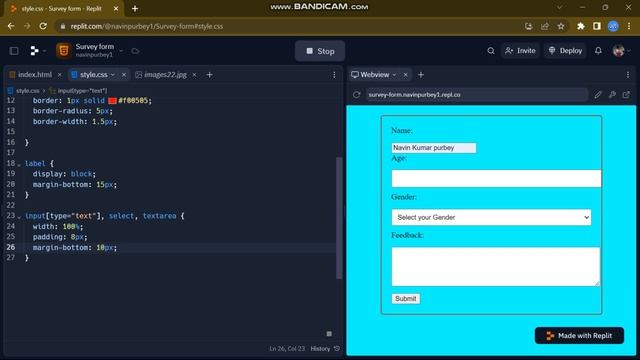Add a new tab beside Webview

click(x=421, y=75)
